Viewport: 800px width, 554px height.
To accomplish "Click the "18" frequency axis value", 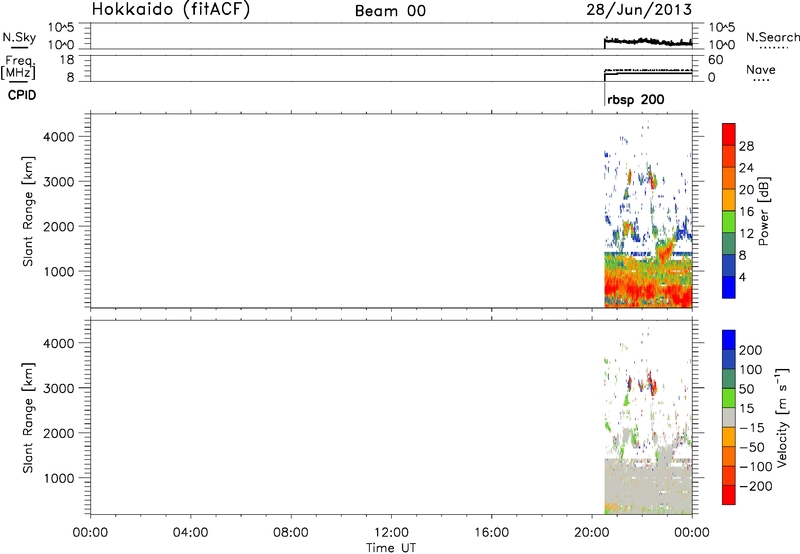I will point(67,60).
